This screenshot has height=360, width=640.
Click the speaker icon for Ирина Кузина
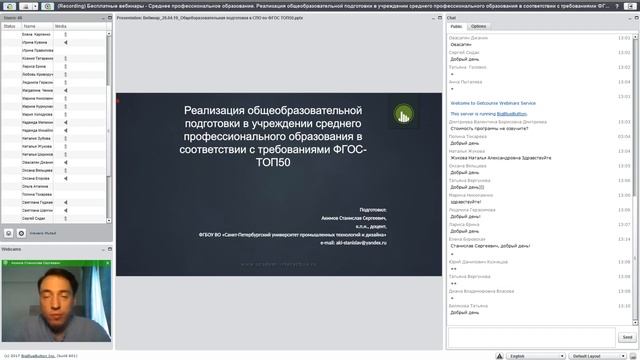pos(65,42)
